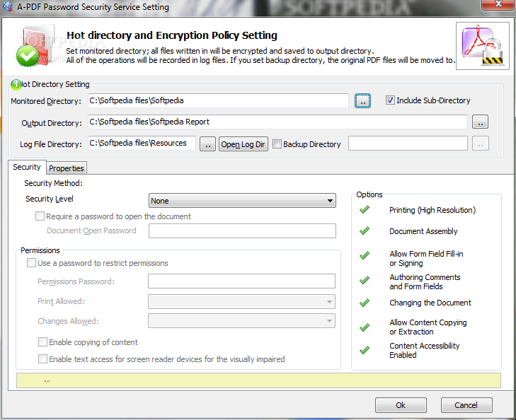Click the Permissions Password field
The height and width of the screenshot is (420, 516).
pyautogui.click(x=241, y=281)
